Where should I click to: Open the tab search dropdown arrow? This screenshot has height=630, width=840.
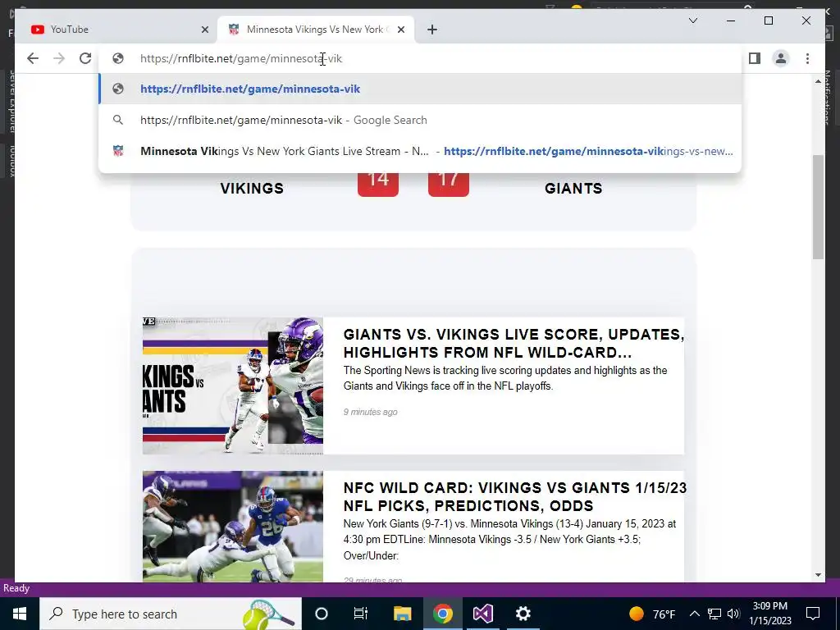pyautogui.click(x=692, y=21)
